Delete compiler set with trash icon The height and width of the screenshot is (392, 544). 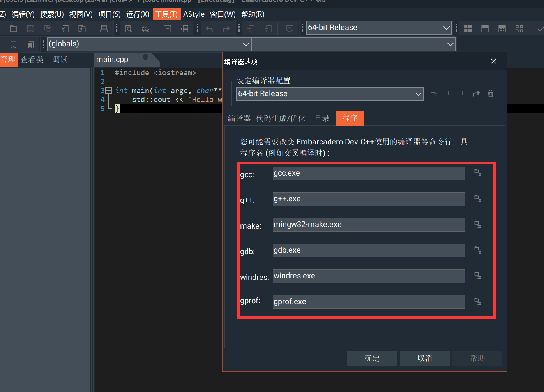(491, 93)
